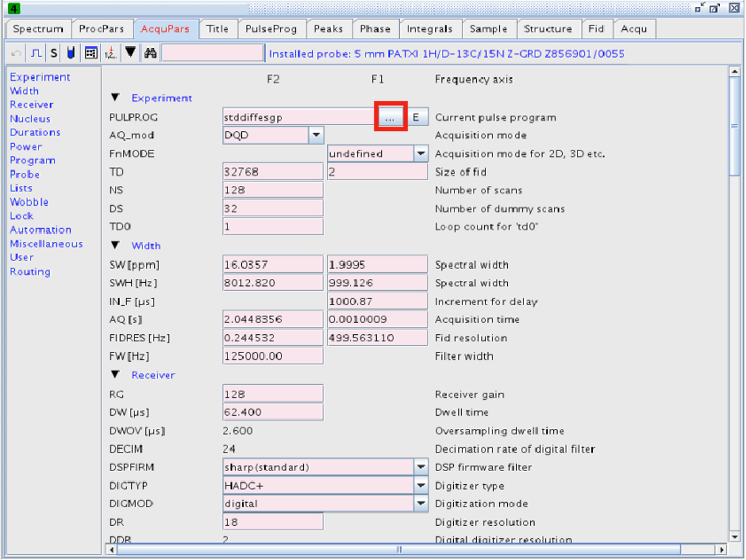The image size is (746, 560).
Task: Switch to the ProcPars tab
Action: coord(101,29)
